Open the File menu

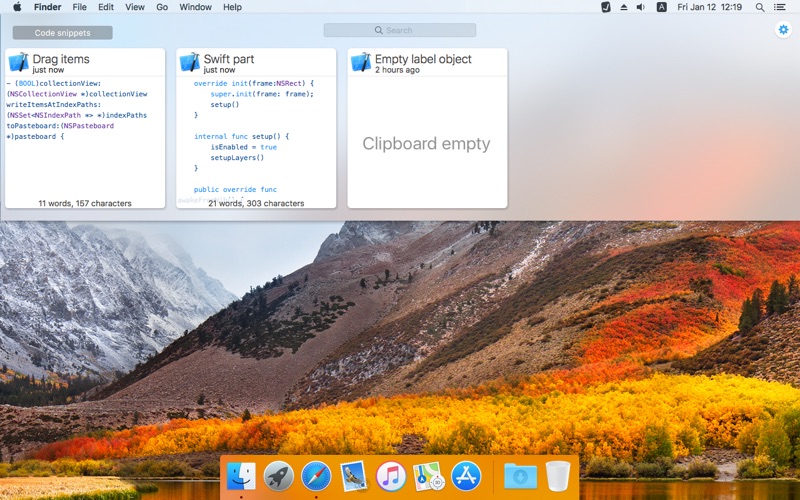pos(79,7)
